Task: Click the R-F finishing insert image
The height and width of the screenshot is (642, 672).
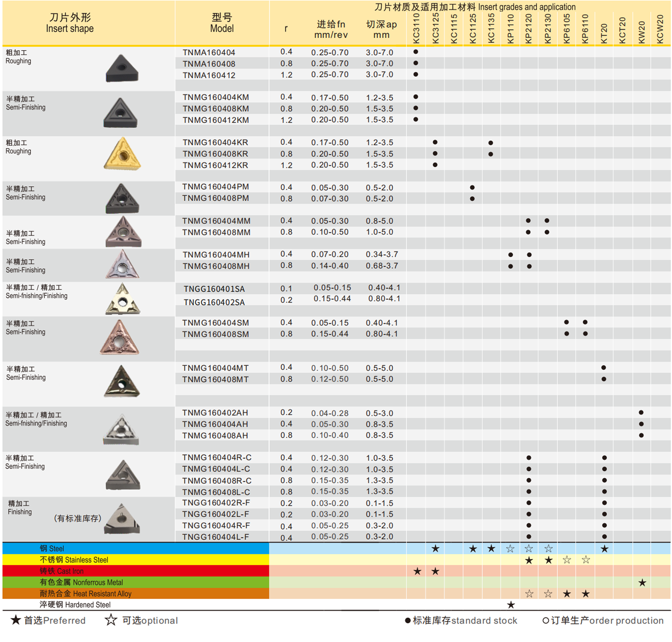Action: (x=122, y=519)
